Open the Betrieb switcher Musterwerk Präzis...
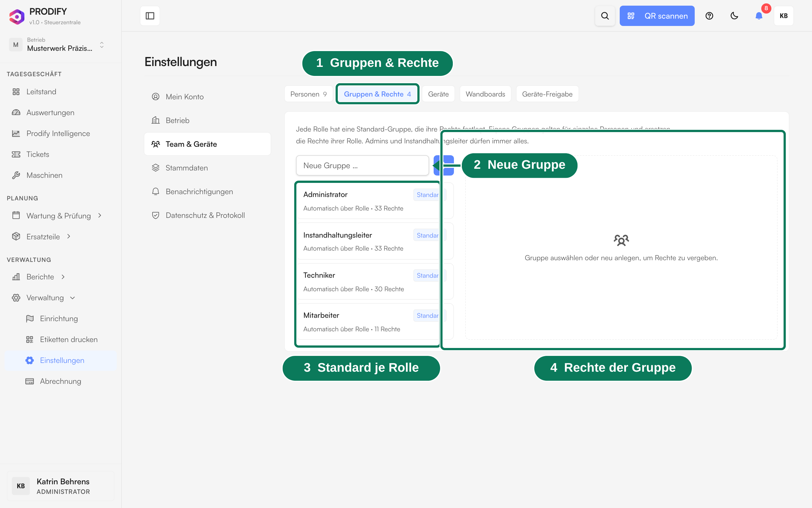 [57, 45]
